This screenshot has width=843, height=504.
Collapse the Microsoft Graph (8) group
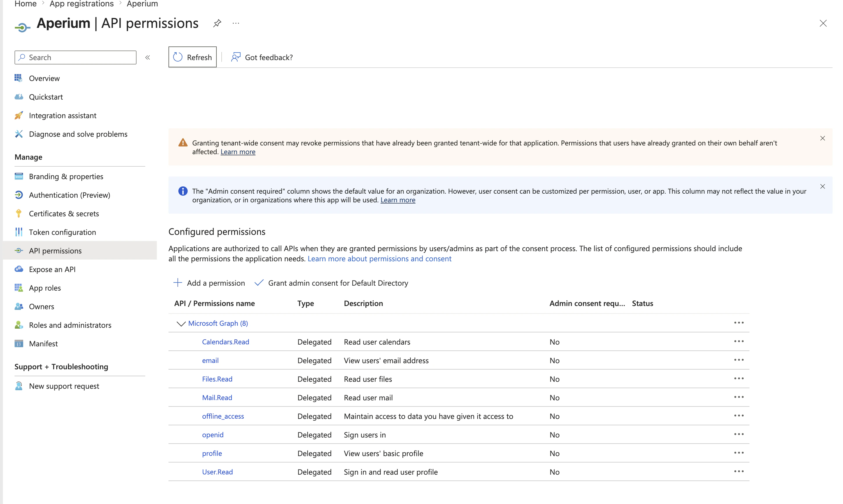181,323
